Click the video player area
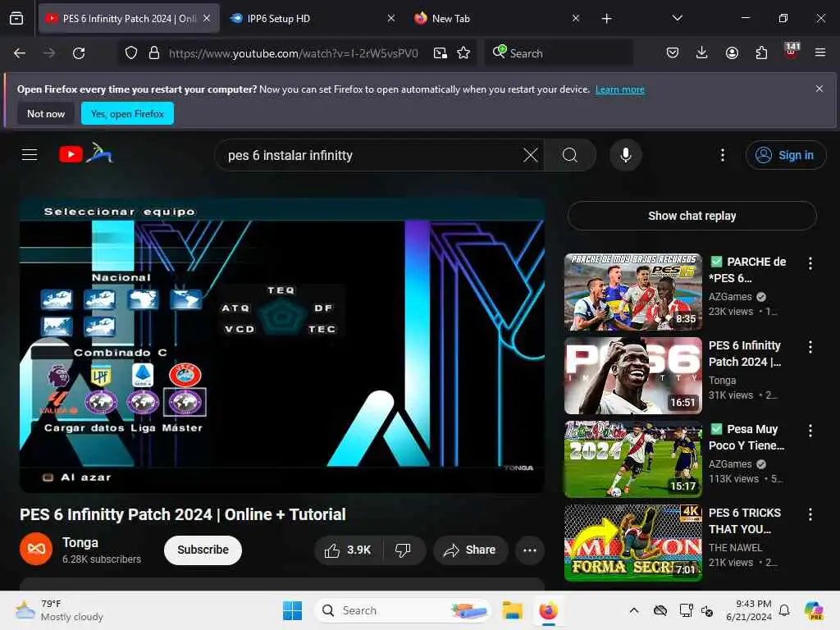This screenshot has height=630, width=840. [282, 345]
